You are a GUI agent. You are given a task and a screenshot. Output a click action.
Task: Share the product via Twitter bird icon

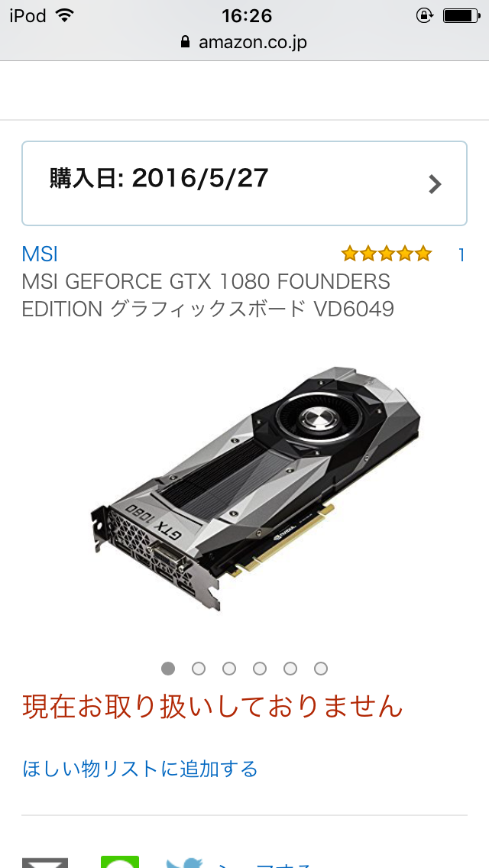point(184,863)
